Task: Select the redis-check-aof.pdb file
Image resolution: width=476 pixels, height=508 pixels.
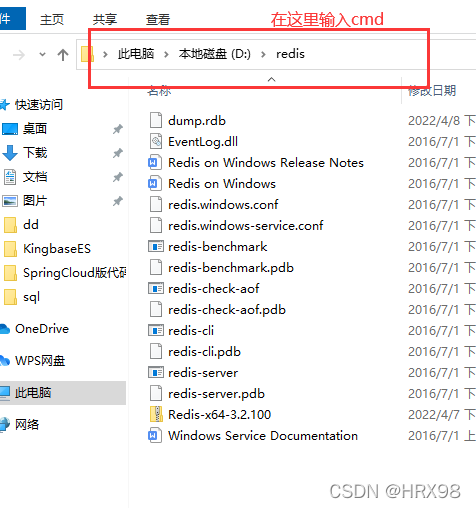Action: pyautogui.click(x=227, y=309)
